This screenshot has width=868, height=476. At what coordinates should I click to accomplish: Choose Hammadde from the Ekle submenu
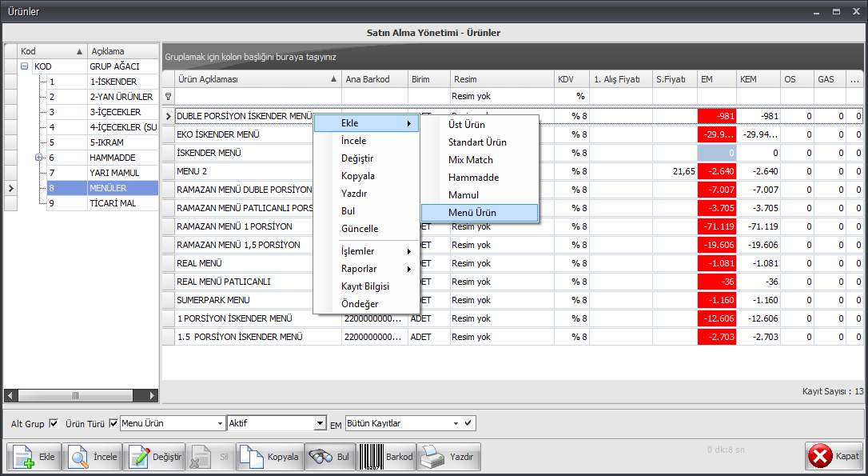[480, 178]
